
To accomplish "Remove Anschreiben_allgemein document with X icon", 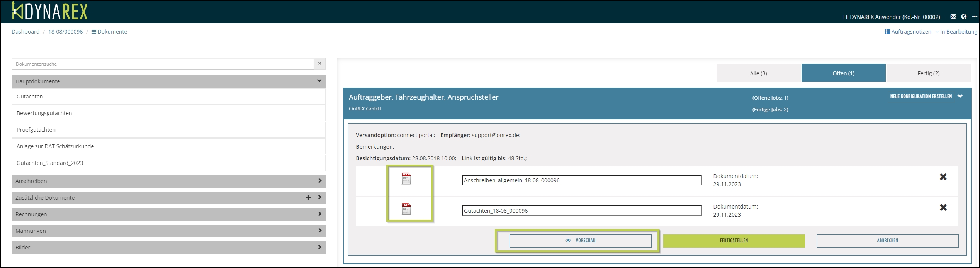I will click(x=943, y=177).
